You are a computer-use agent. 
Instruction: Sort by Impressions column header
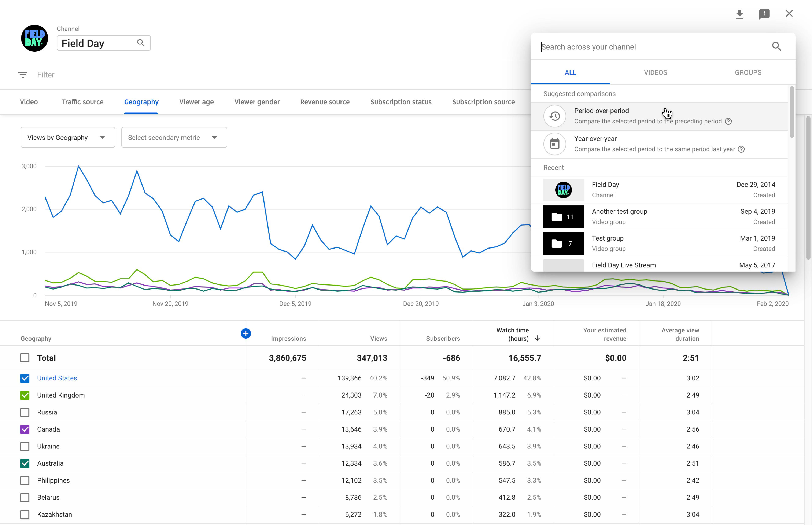(x=288, y=339)
